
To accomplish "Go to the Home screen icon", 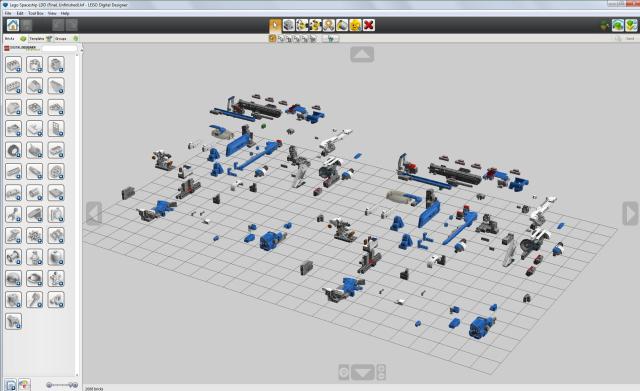I will [13, 25].
